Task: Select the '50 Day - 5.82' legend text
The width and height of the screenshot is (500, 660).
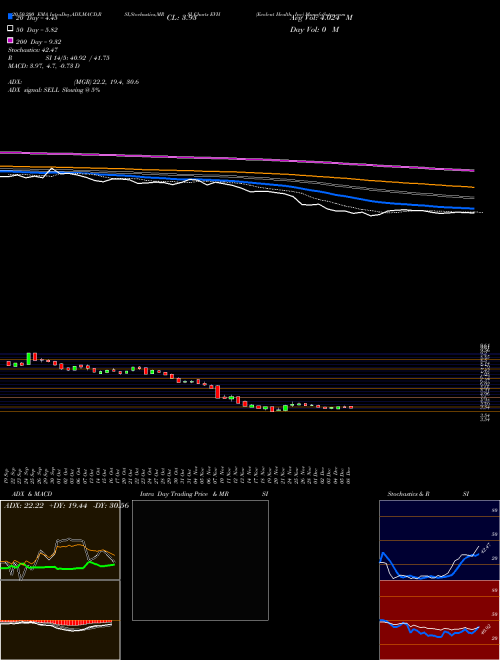Action: [37, 30]
